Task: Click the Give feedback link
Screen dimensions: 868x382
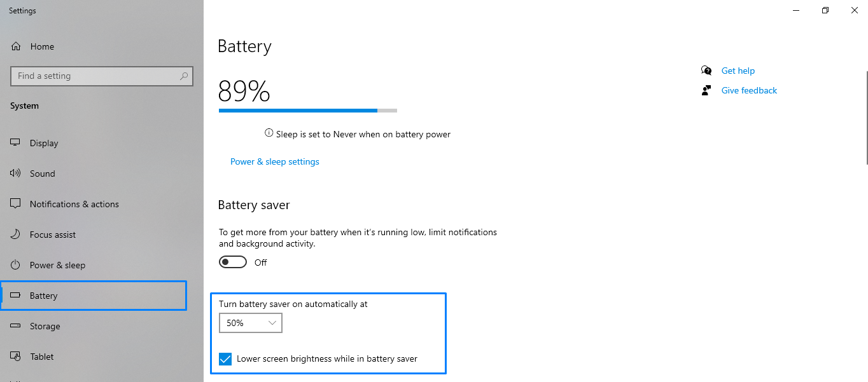Action: tap(749, 91)
